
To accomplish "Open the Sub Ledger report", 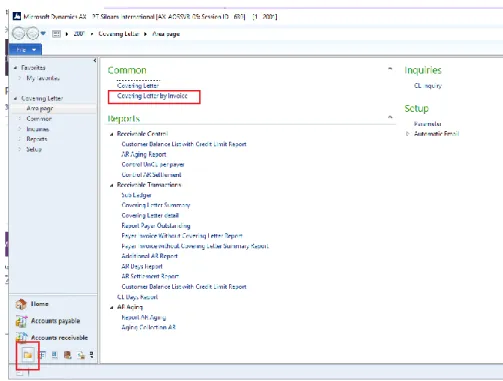I will click(x=136, y=195).
